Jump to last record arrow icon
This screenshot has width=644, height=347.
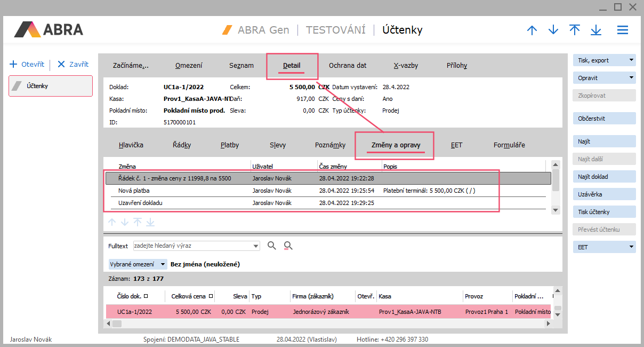pyautogui.click(x=596, y=30)
